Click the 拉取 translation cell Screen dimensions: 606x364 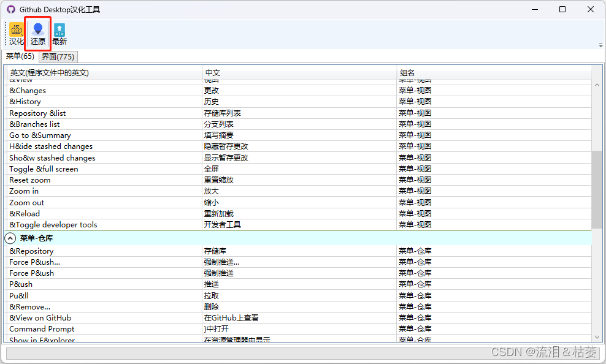coord(299,296)
